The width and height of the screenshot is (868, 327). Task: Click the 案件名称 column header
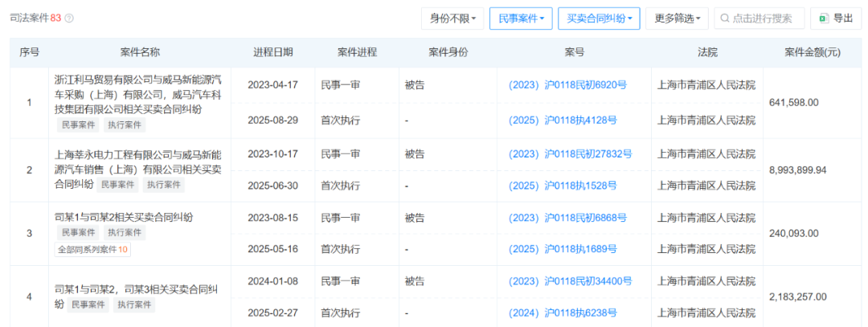click(x=140, y=52)
